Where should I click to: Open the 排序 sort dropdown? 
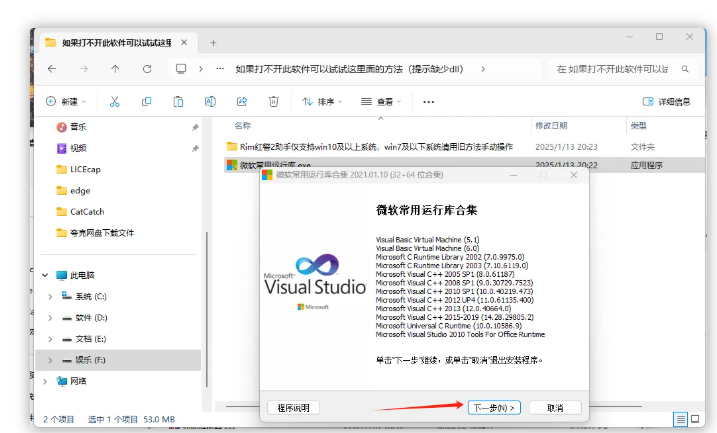tap(322, 102)
